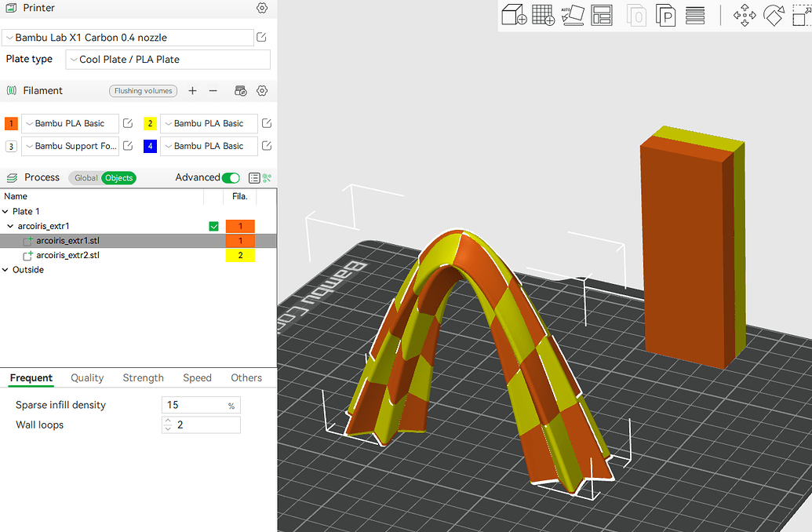Click Flushing volumes button
This screenshot has height=532, width=812.
[143, 91]
